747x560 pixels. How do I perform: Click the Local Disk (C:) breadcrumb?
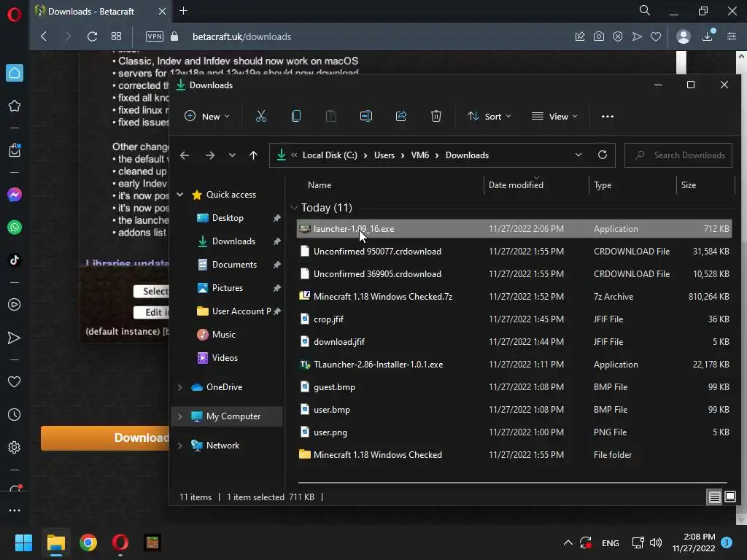point(330,155)
